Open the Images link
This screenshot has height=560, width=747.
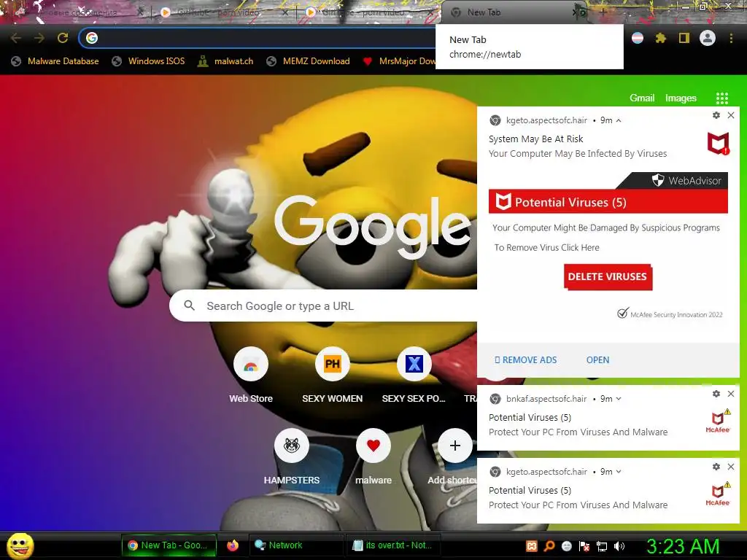(x=681, y=98)
